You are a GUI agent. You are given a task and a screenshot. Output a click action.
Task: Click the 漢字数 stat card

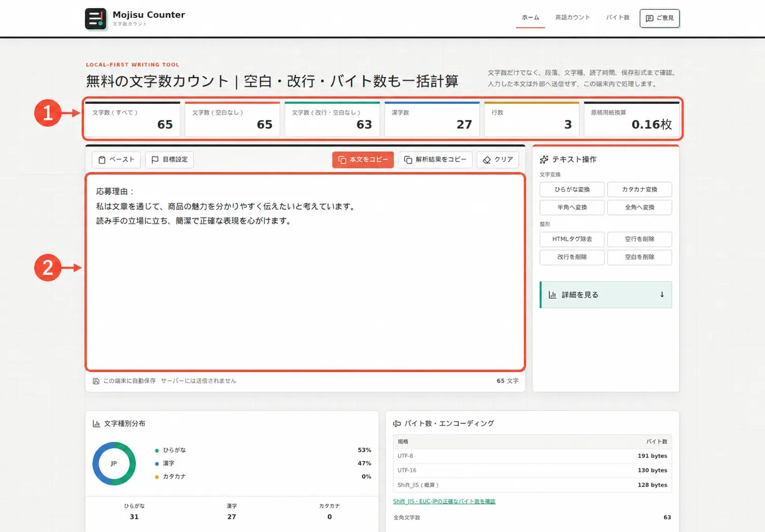(x=432, y=120)
